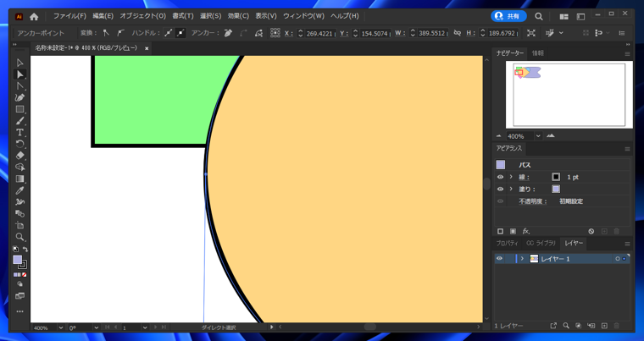Click the stroke color swatch in Appearance
This screenshot has width=644, height=341.
[556, 178]
